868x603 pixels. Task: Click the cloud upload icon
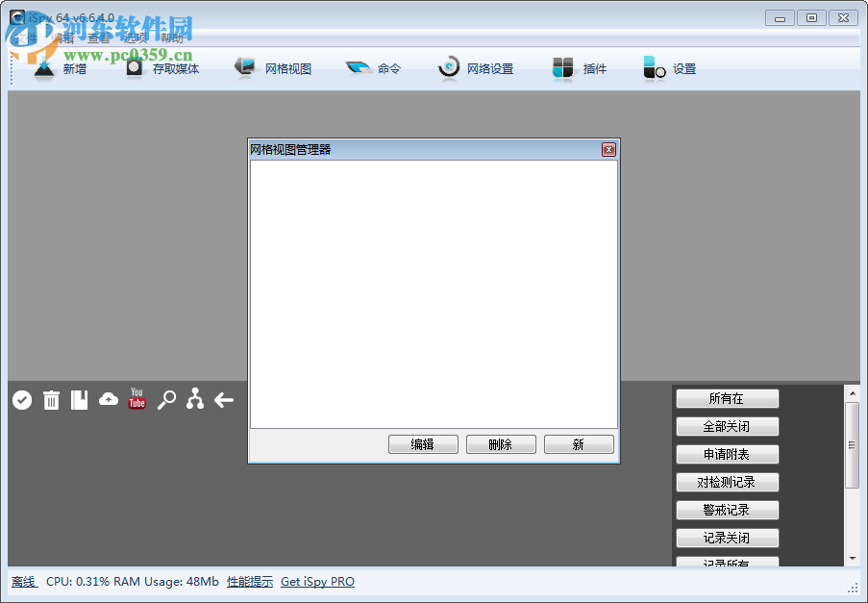[x=108, y=398]
